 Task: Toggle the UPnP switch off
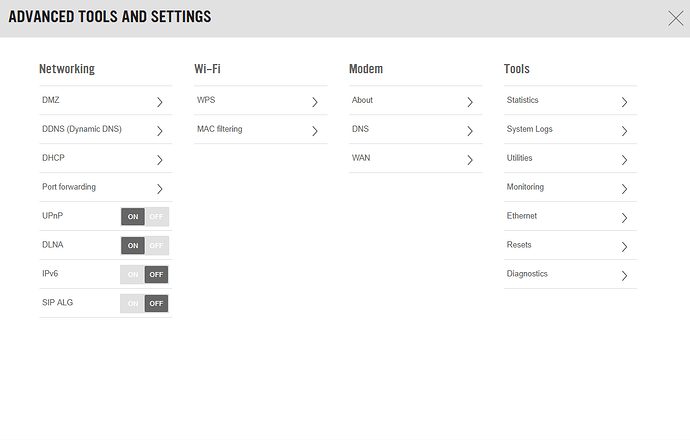point(156,217)
